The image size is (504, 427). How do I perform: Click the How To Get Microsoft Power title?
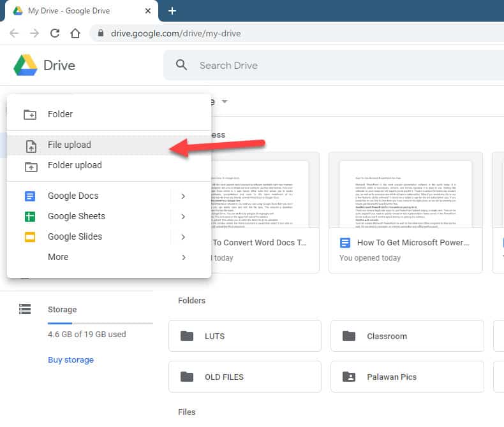point(413,242)
